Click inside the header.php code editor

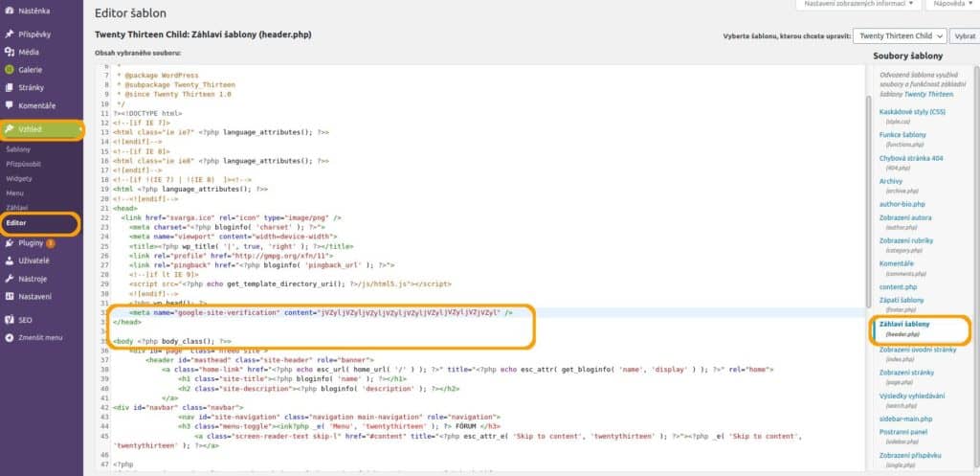(480, 268)
